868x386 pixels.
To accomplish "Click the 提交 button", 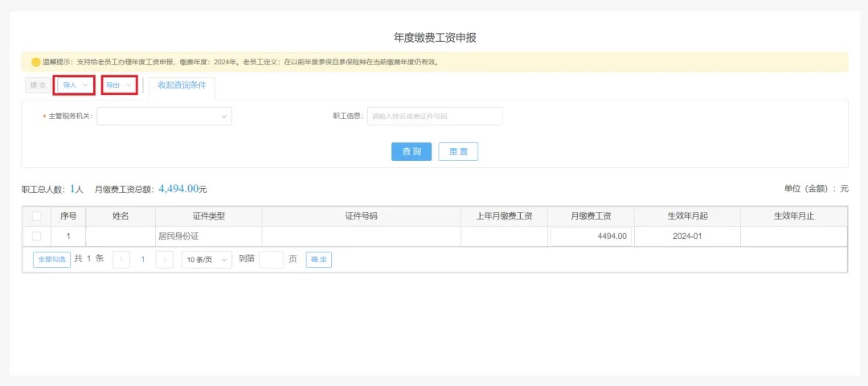I will pyautogui.click(x=38, y=85).
